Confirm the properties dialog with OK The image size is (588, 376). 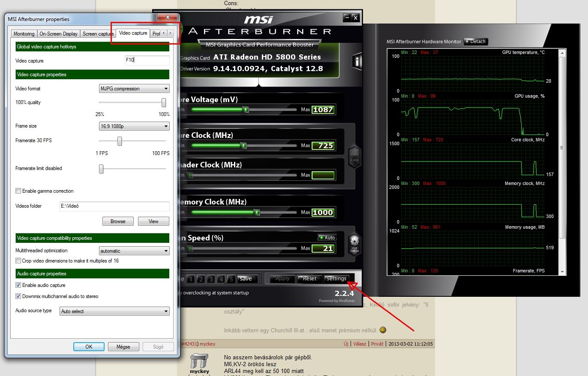pos(89,347)
